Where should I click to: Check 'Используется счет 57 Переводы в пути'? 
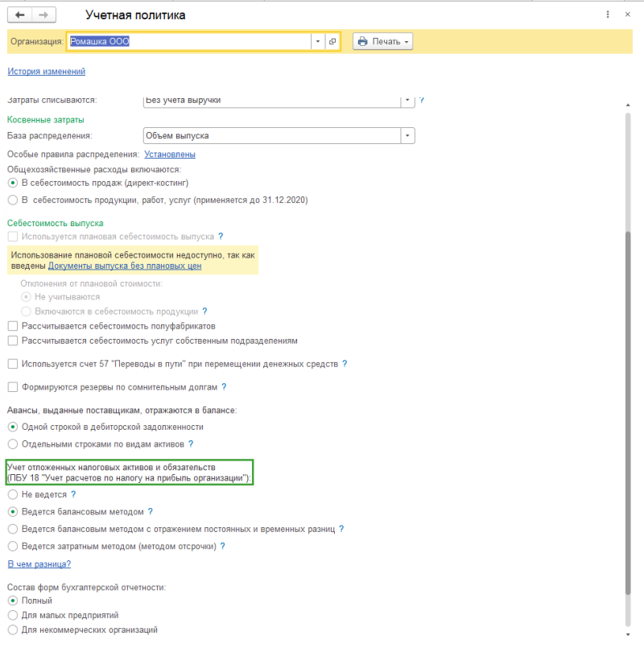pyautogui.click(x=13, y=364)
